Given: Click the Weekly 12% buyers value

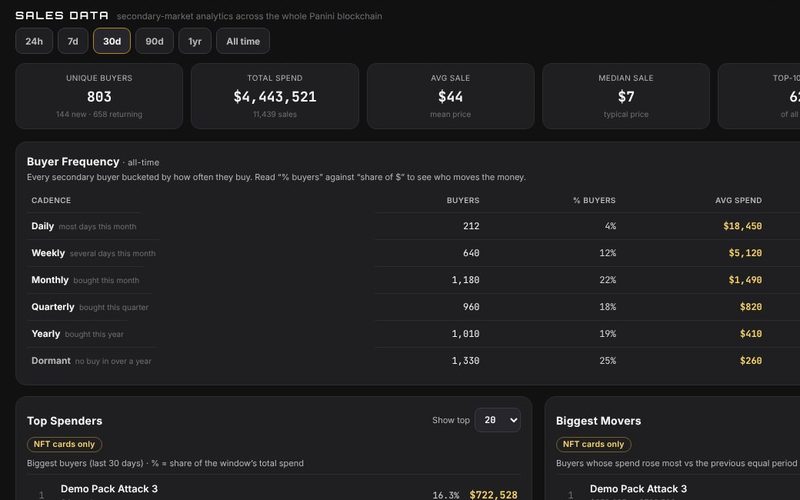Looking at the screenshot, I should click(608, 253).
